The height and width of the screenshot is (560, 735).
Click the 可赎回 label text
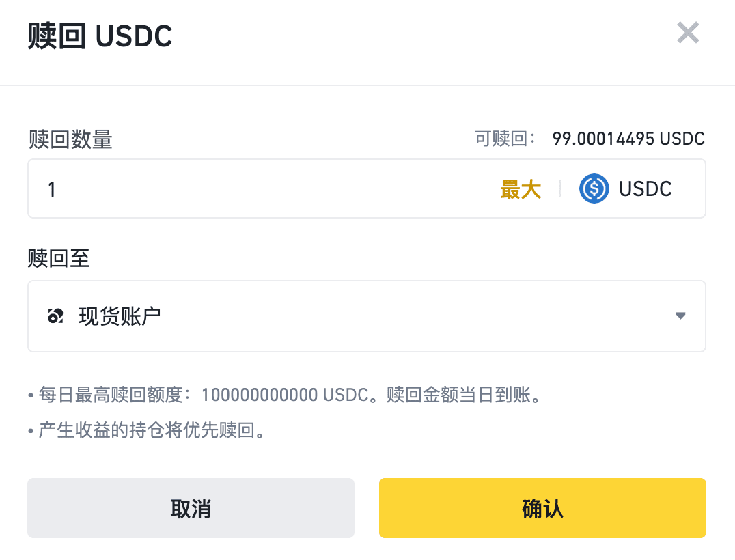505,139
